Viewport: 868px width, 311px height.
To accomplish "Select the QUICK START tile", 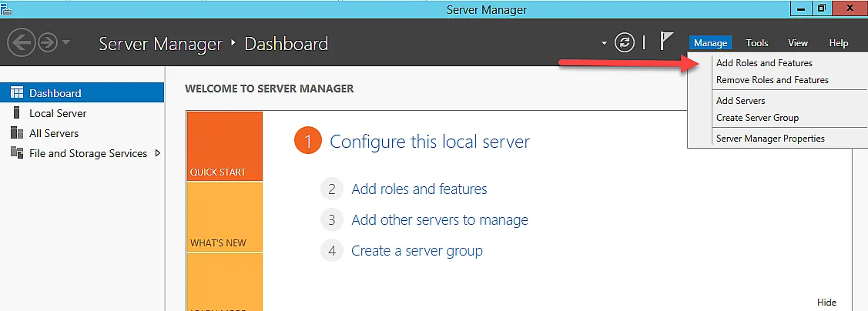I will [225, 146].
